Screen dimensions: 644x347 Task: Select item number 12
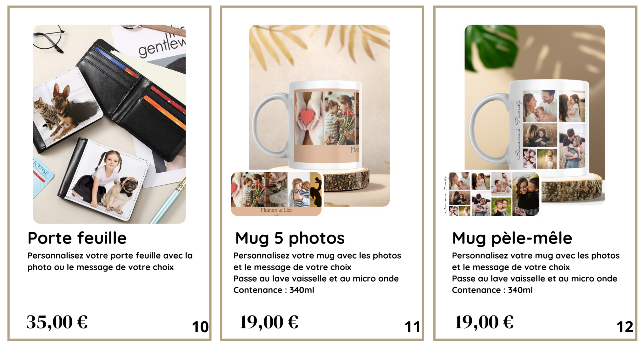(625, 327)
